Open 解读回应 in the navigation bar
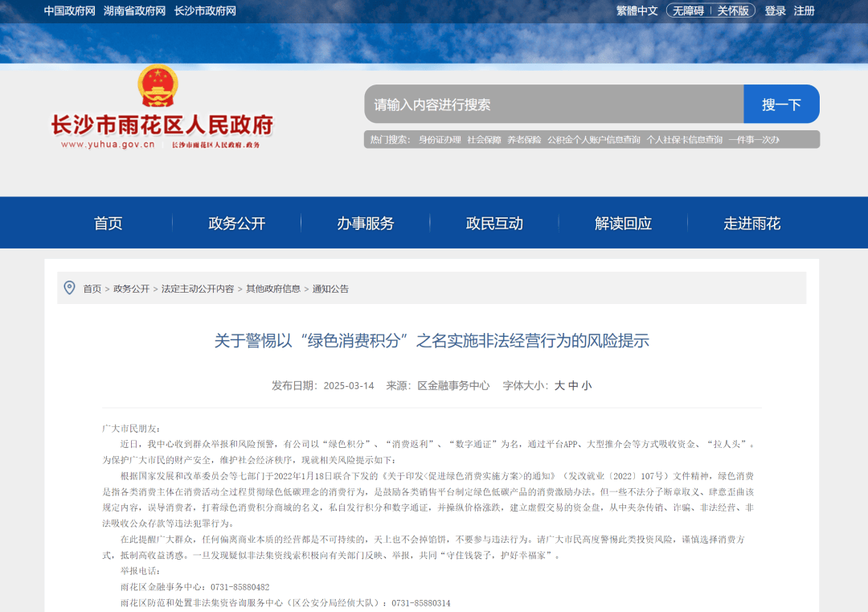868x612 pixels. (623, 224)
